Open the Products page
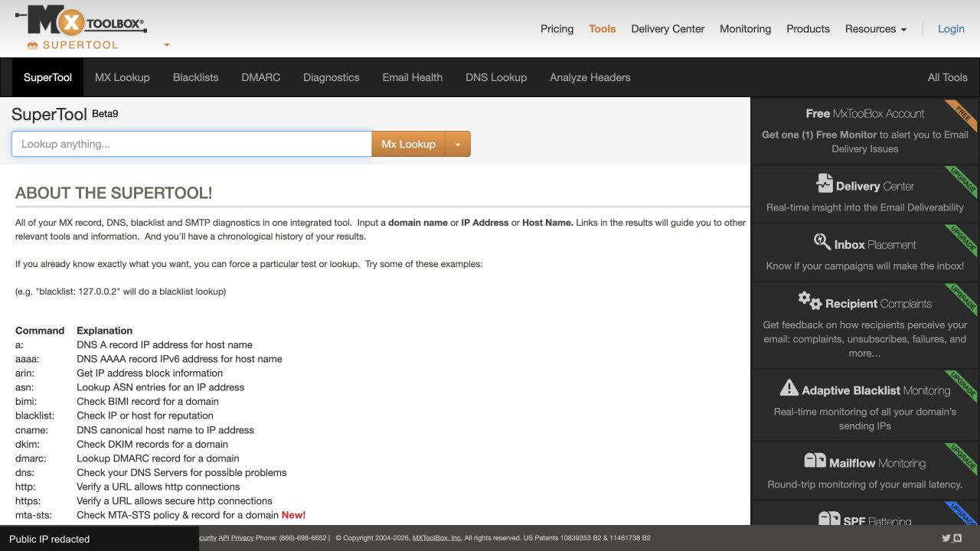Image resolution: width=980 pixels, height=551 pixels. point(808,29)
